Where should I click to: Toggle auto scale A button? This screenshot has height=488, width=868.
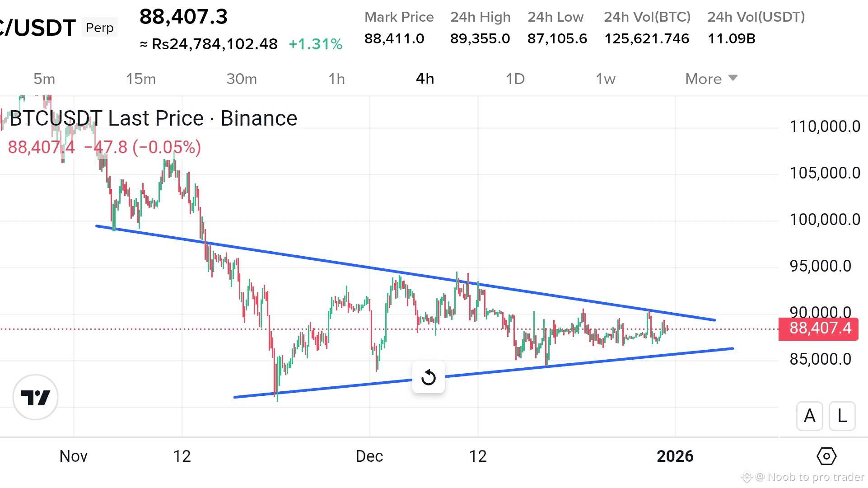click(x=809, y=416)
